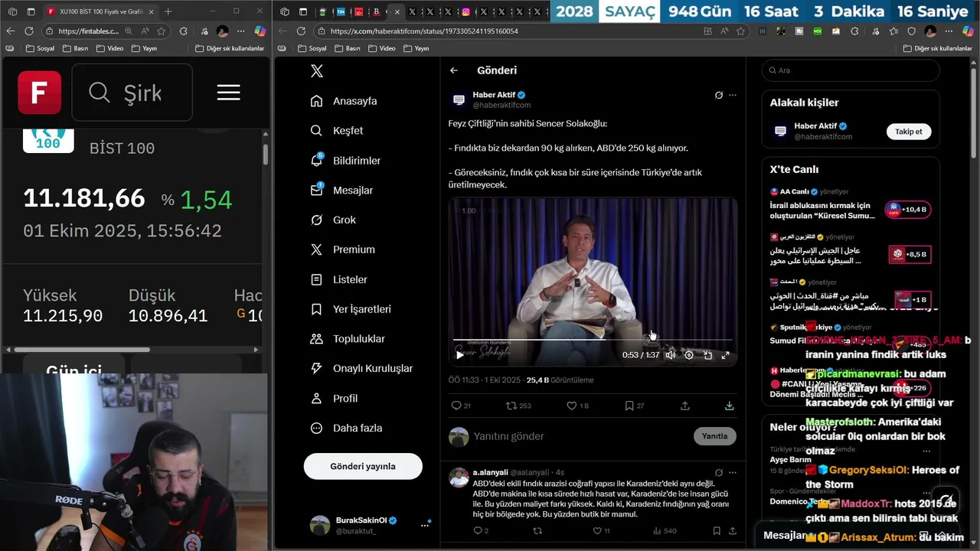This screenshot has height=551, width=980.
Task: Bookmark the post with 27 bookmarks
Action: (634, 406)
